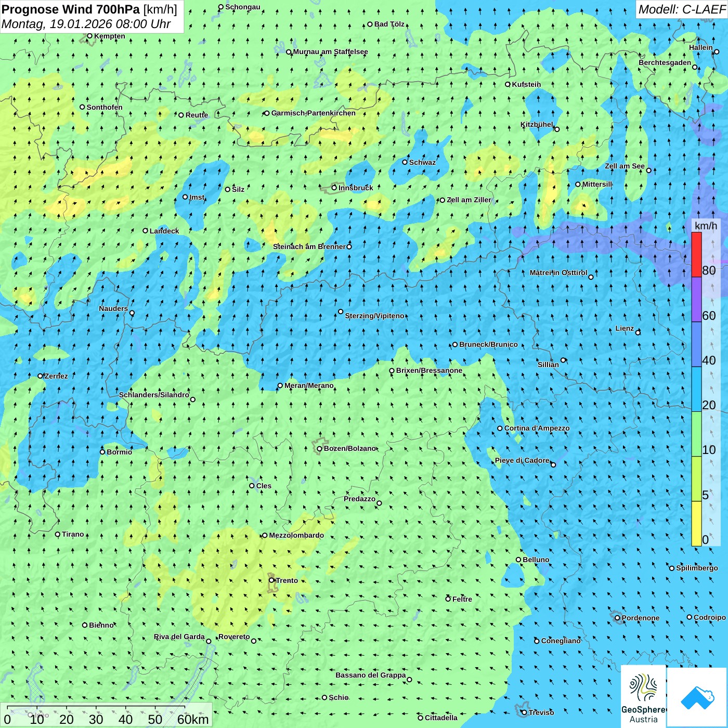The height and width of the screenshot is (728, 728).
Task: Select the Kitzbühel location marker
Action: pos(557,129)
